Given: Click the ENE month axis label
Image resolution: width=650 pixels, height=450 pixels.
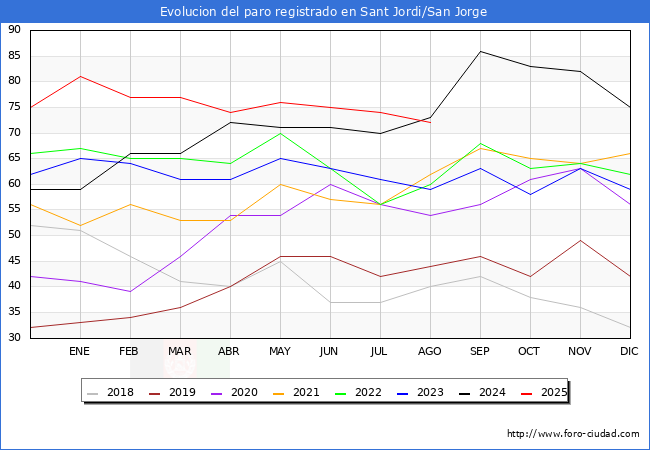Looking at the screenshot, I should 79,351.
